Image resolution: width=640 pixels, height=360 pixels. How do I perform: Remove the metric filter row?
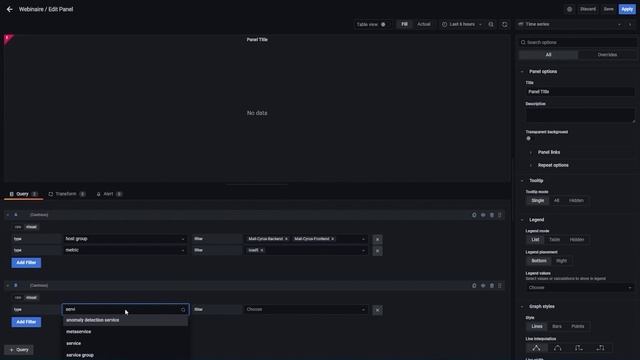pyautogui.click(x=378, y=251)
